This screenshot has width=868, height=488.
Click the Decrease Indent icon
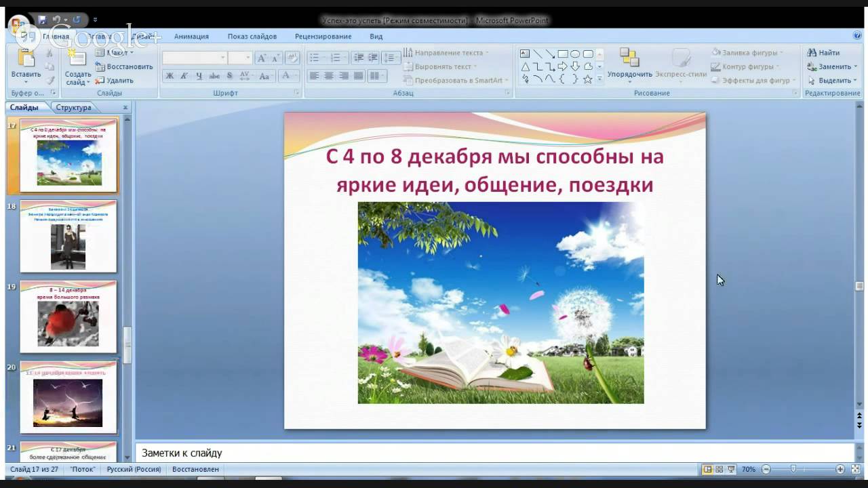click(359, 58)
